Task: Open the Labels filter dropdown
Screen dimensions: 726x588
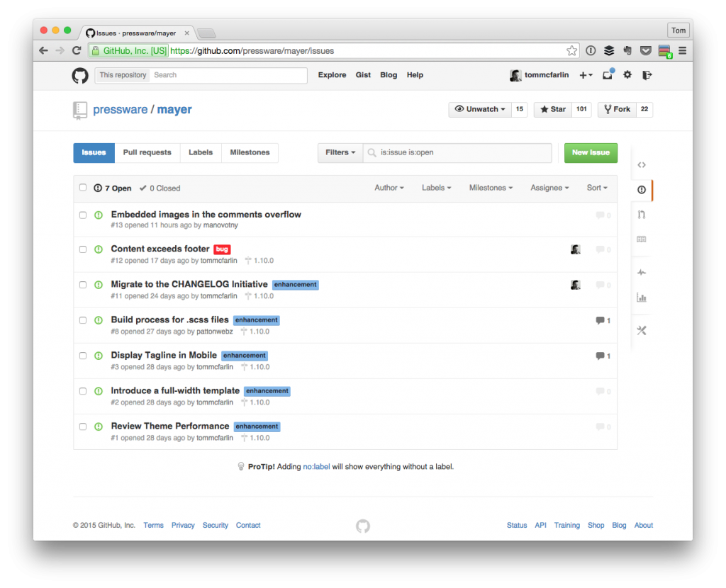Action: 436,188
